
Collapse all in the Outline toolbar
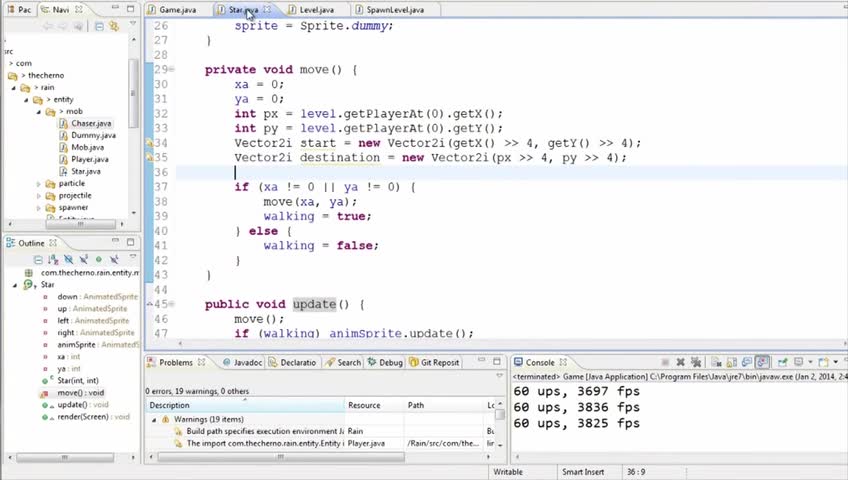pos(38,259)
